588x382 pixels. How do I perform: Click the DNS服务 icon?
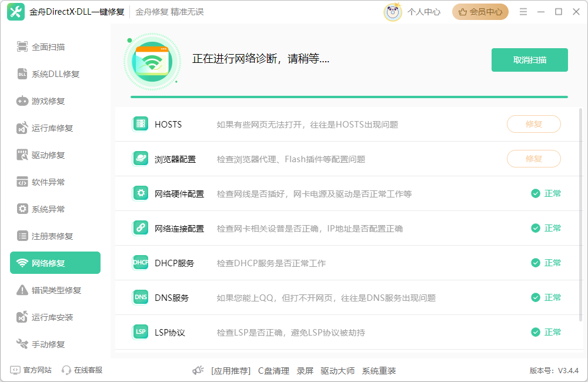pyautogui.click(x=141, y=297)
